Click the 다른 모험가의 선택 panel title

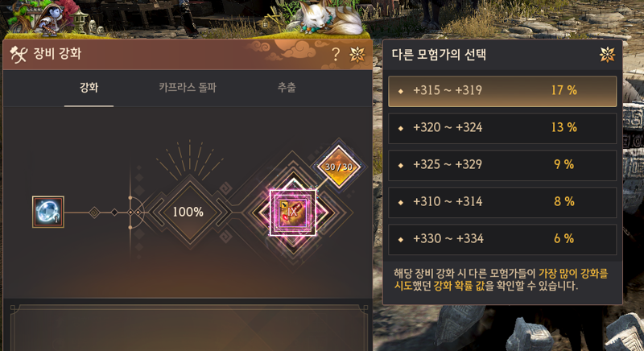click(439, 54)
